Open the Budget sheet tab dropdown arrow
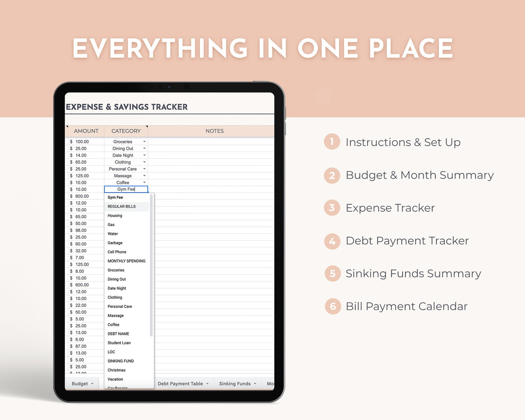Screen dimensions: 525x420 92,383
